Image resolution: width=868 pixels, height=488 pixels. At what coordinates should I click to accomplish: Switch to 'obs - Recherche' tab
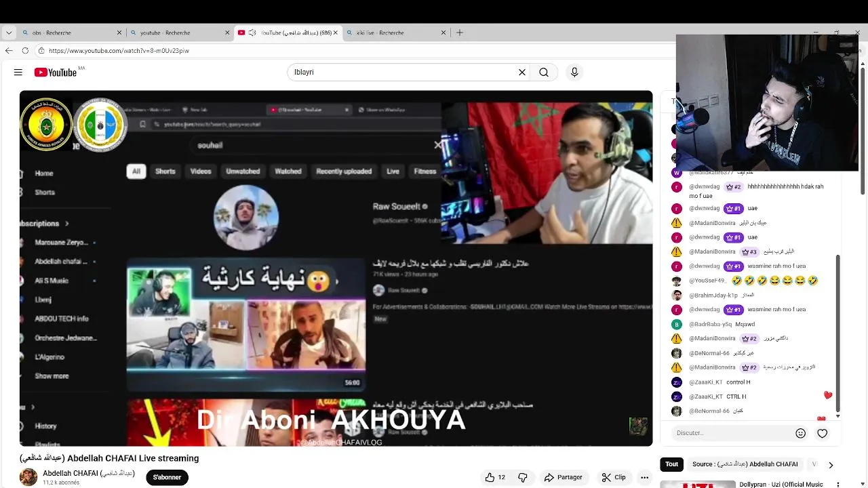pyautogui.click(x=71, y=33)
